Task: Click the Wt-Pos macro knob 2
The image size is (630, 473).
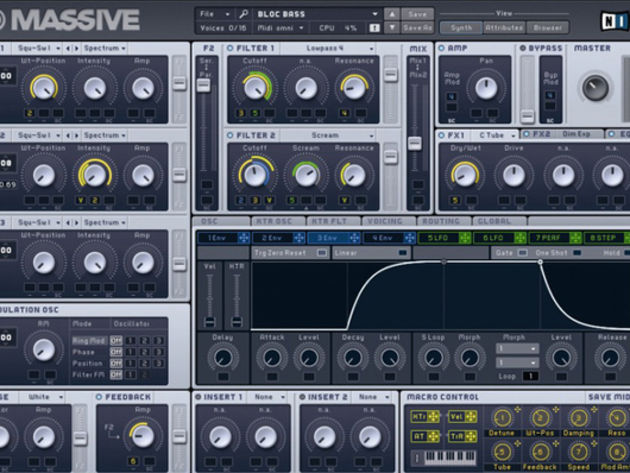Action: (x=540, y=418)
